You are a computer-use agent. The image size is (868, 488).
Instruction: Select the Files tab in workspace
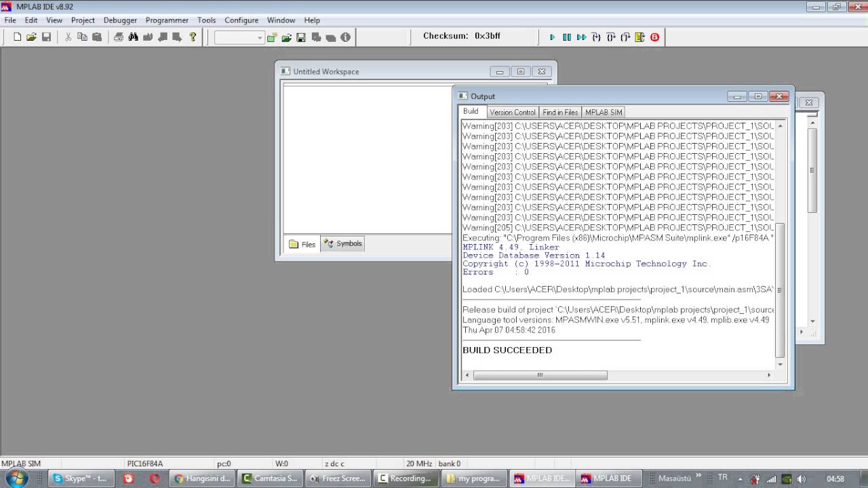[302, 244]
